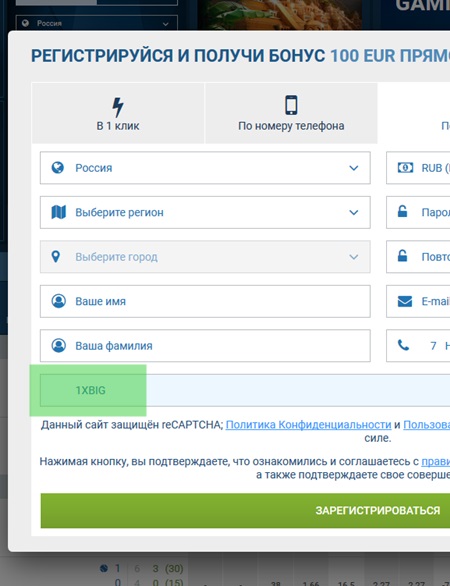Click the globe icon in background Россия selector
Image resolution: width=450 pixels, height=586 pixels.
point(25,23)
